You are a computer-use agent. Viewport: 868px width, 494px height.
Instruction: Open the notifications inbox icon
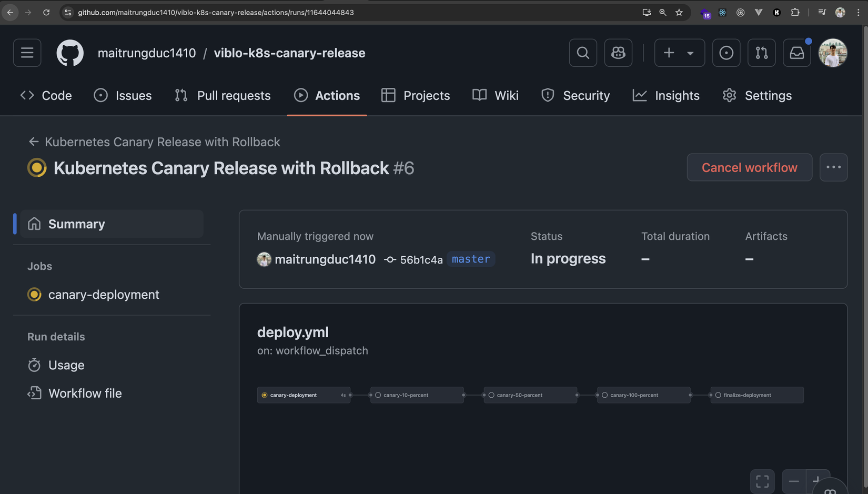coord(796,53)
